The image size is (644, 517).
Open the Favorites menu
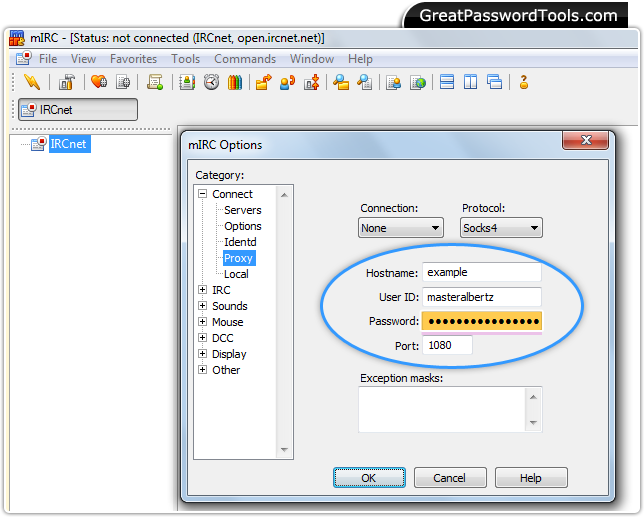click(133, 59)
